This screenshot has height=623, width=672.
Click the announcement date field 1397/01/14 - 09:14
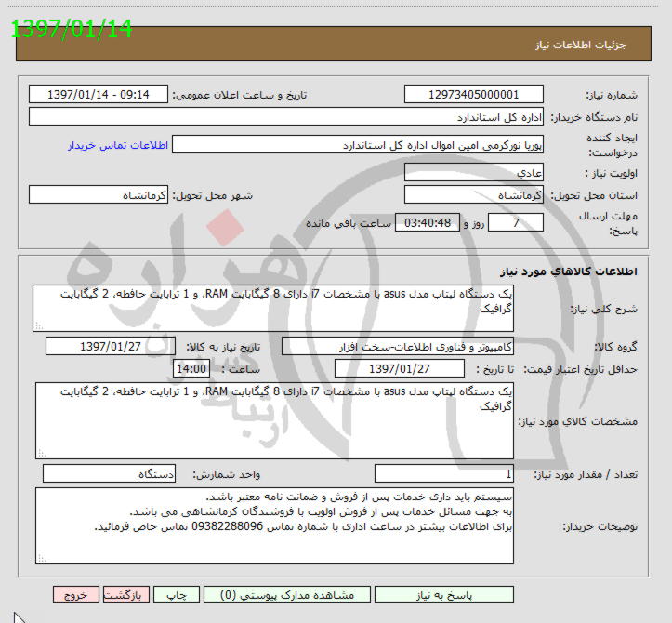pos(99,94)
